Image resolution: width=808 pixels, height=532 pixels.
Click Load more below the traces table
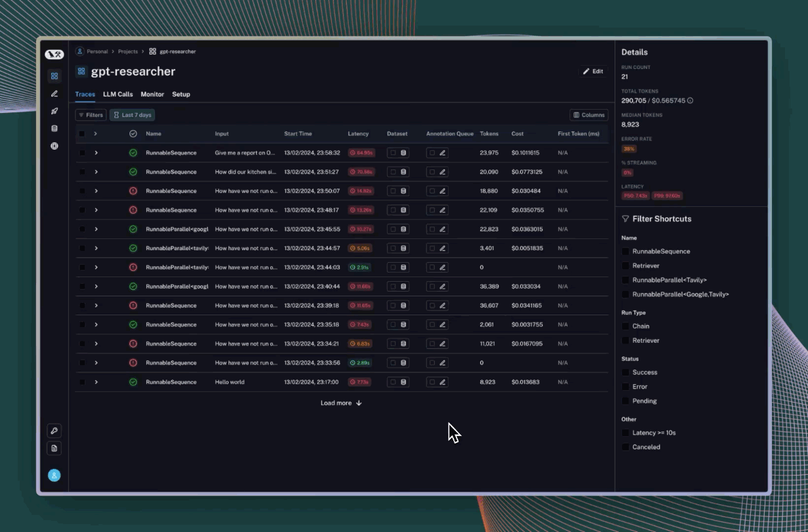[x=341, y=403]
